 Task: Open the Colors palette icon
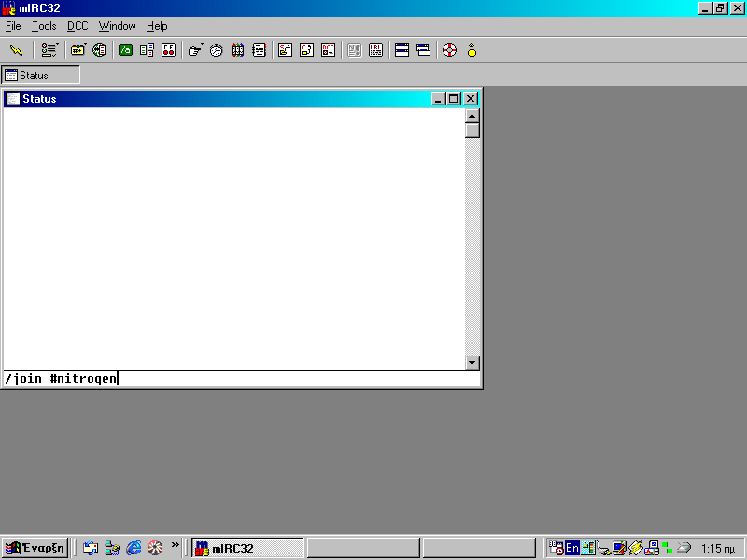[237, 50]
